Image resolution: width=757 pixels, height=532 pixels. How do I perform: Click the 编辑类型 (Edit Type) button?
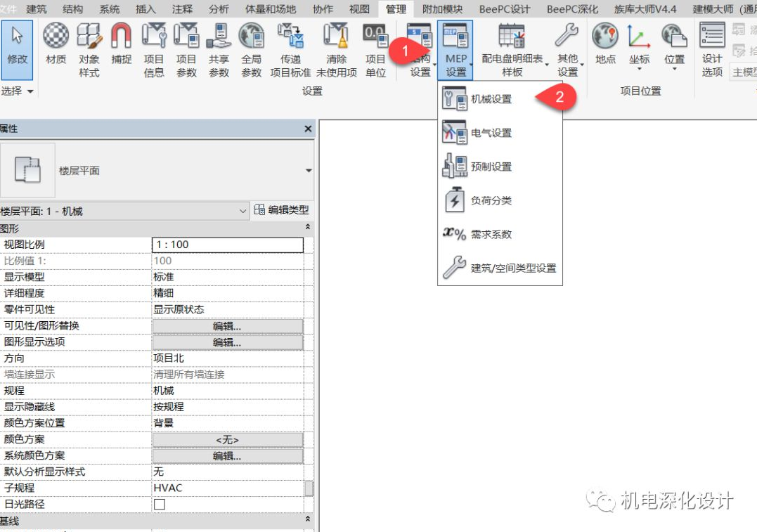[x=281, y=210]
